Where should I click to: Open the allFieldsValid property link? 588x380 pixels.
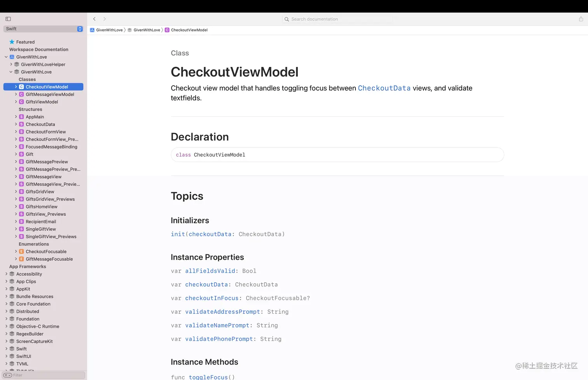pyautogui.click(x=210, y=271)
